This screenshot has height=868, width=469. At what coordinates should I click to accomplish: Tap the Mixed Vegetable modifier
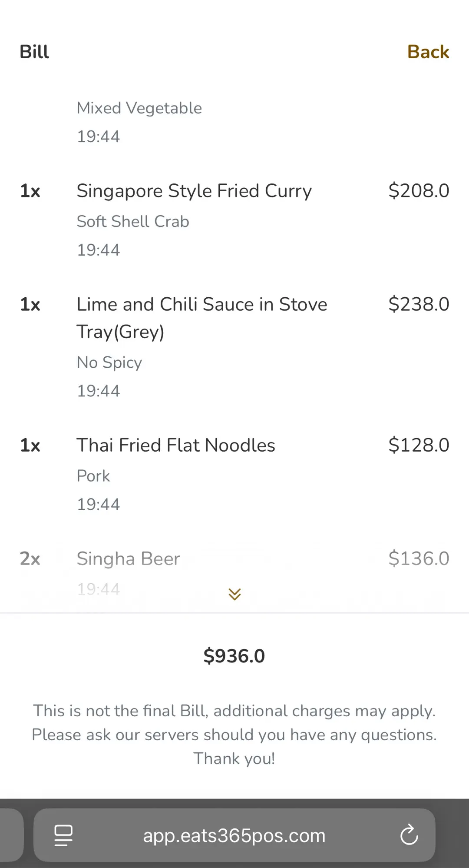[x=139, y=108]
